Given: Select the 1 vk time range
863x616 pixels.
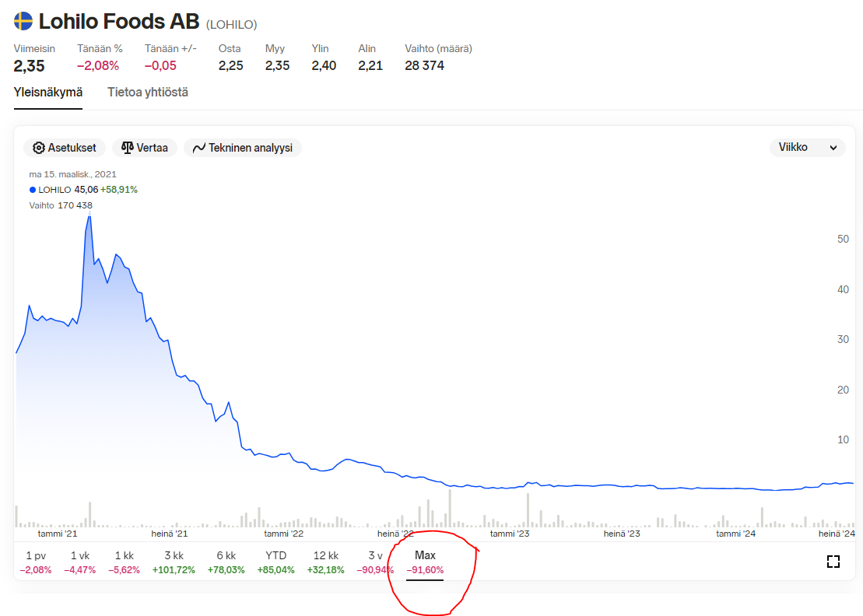Looking at the screenshot, I should 80,562.
